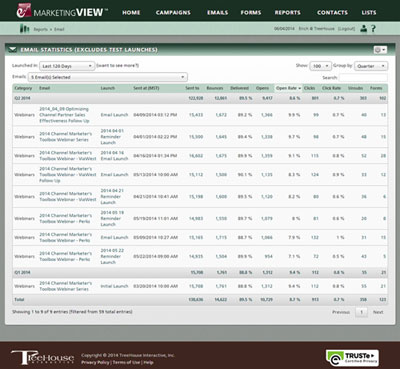Open the reports bar-chart icon in breadcrumb
Screen dimensions: 400x369
(x=25, y=29)
